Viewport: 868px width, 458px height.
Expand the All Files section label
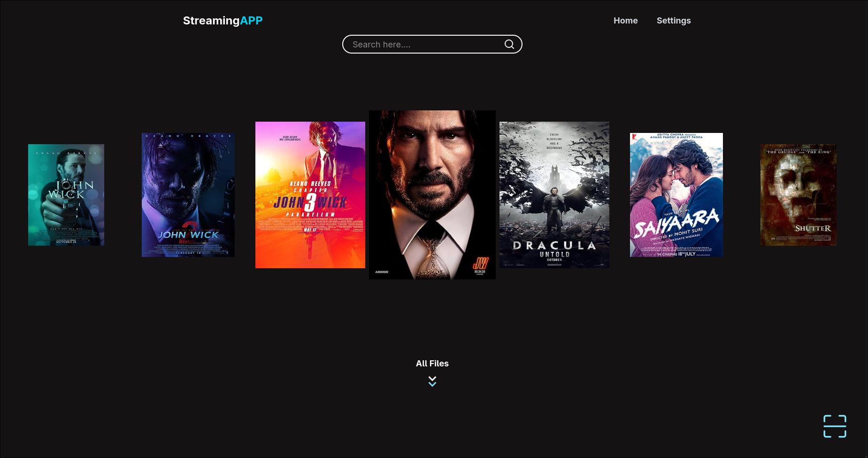pos(432,363)
